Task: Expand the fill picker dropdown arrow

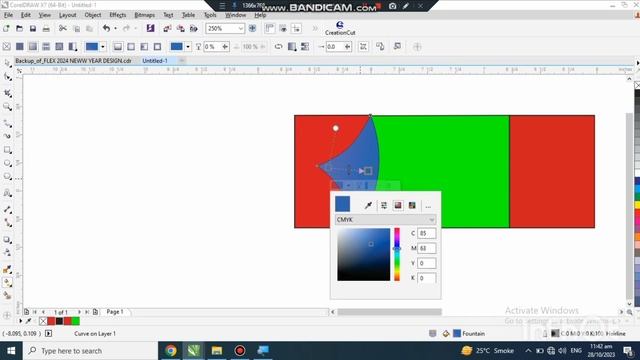Action: click(102, 47)
